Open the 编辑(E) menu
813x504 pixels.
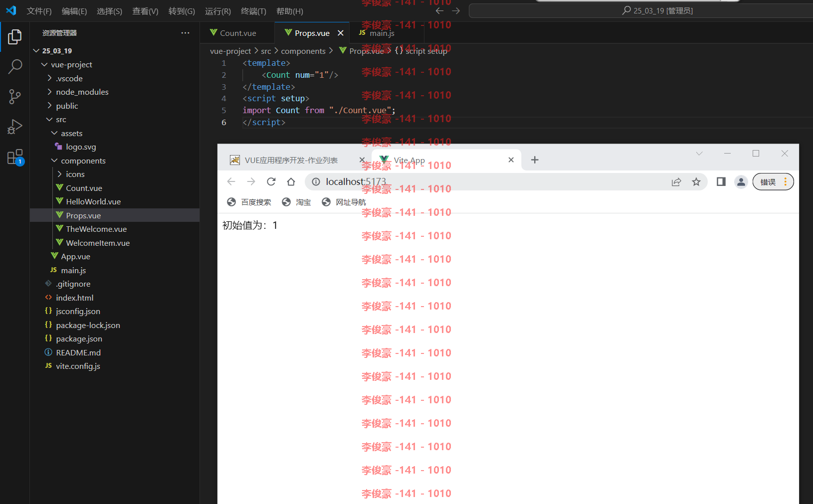coord(74,11)
